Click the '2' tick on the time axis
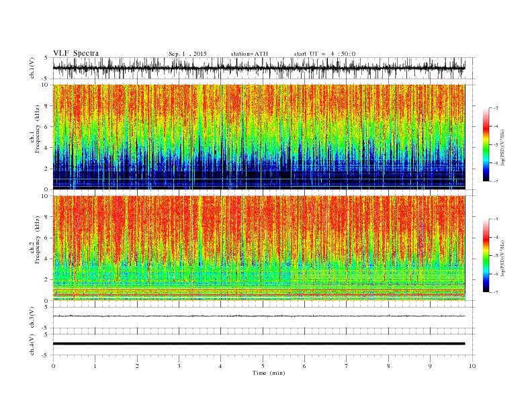 coord(137,366)
